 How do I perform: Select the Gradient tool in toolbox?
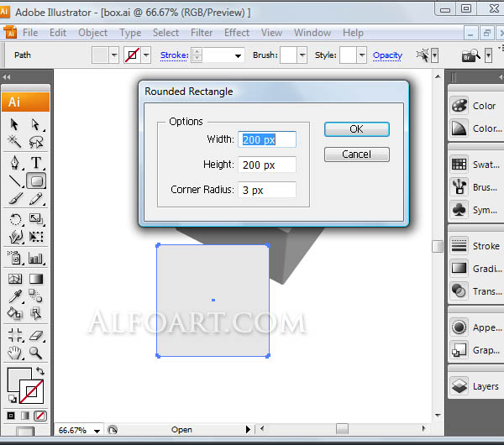point(36,279)
